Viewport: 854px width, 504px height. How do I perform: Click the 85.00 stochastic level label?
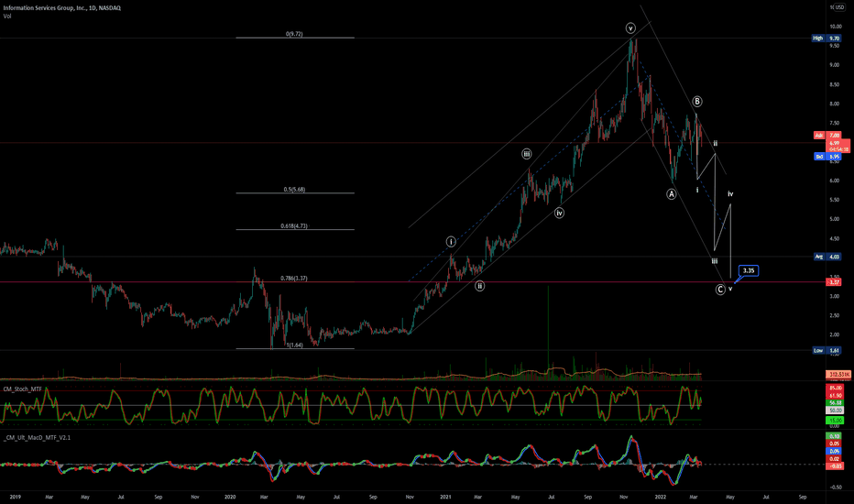click(x=835, y=388)
